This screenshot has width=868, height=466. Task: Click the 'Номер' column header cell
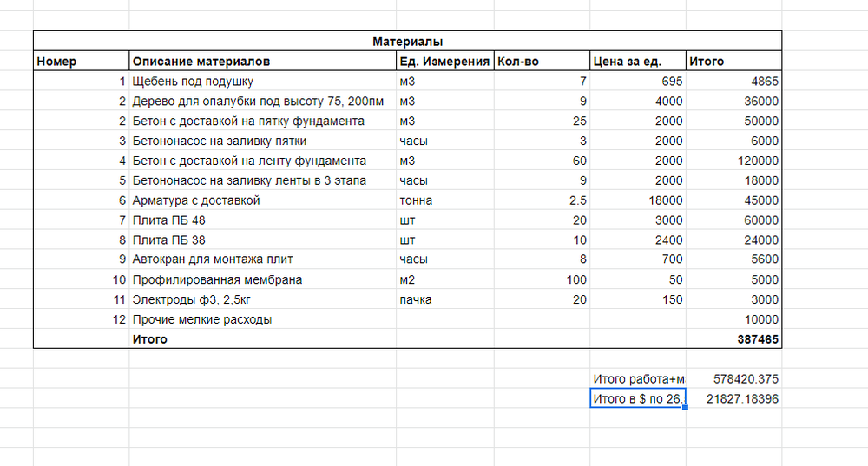pos(82,61)
